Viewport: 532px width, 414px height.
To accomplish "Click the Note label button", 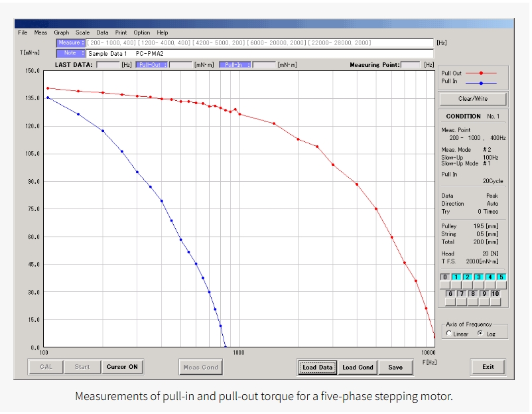I will click(x=70, y=53).
